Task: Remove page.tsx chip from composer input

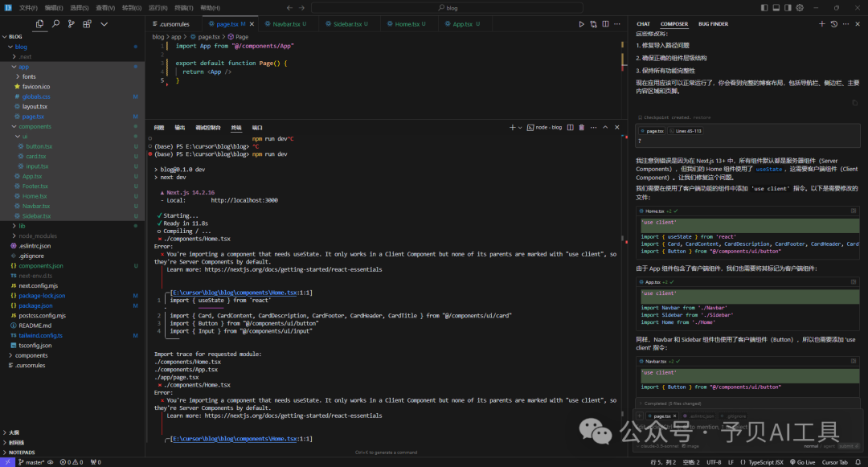Action: tap(674, 416)
